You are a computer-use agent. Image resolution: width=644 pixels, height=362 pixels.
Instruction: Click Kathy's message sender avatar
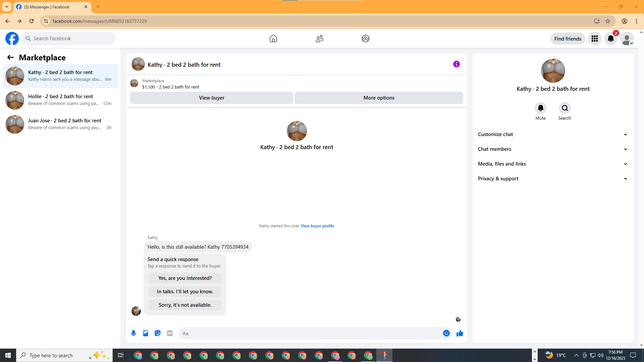pos(136,311)
